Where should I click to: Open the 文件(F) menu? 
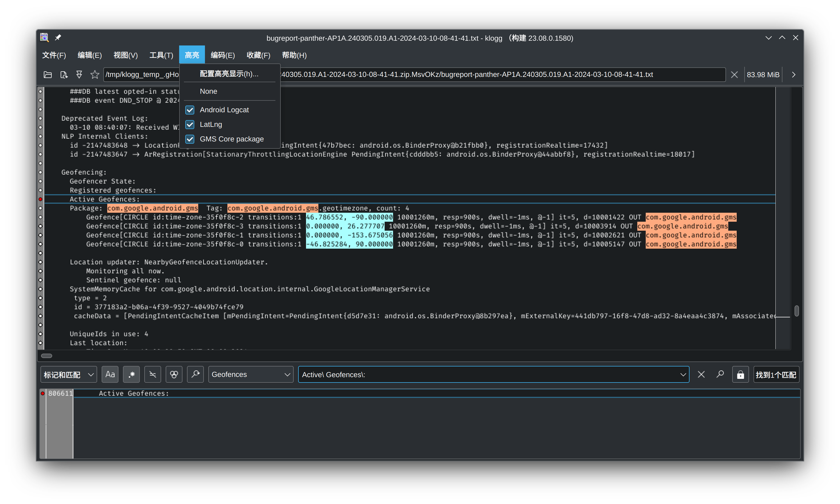point(54,55)
